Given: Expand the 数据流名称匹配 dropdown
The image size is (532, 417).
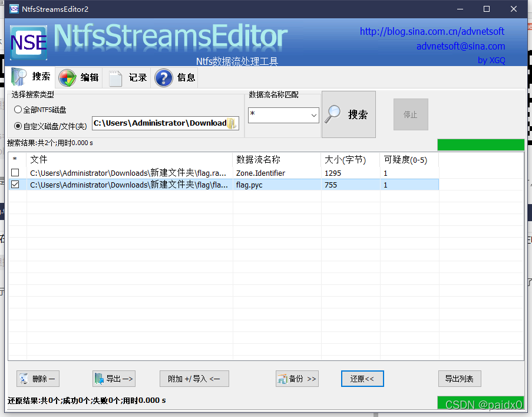Looking at the screenshot, I should click(x=314, y=116).
